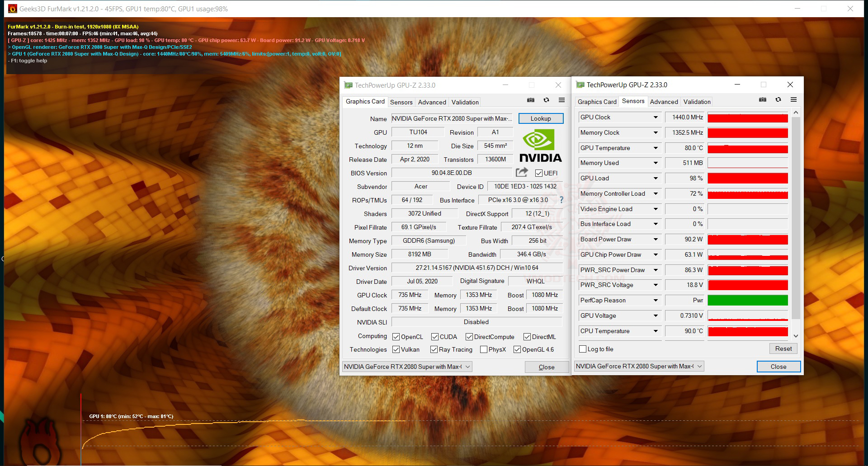Open the GPU Clock sensor dropdown
Viewport: 868px width, 466px height.
656,118
